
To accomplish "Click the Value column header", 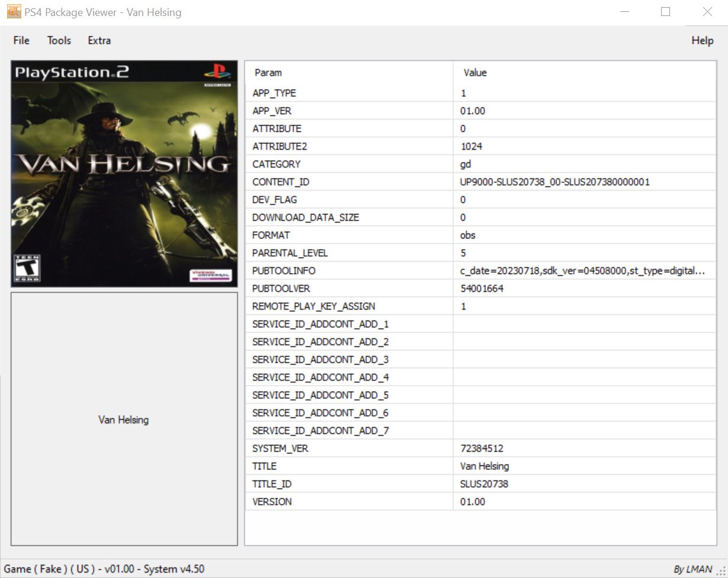I will (x=585, y=72).
